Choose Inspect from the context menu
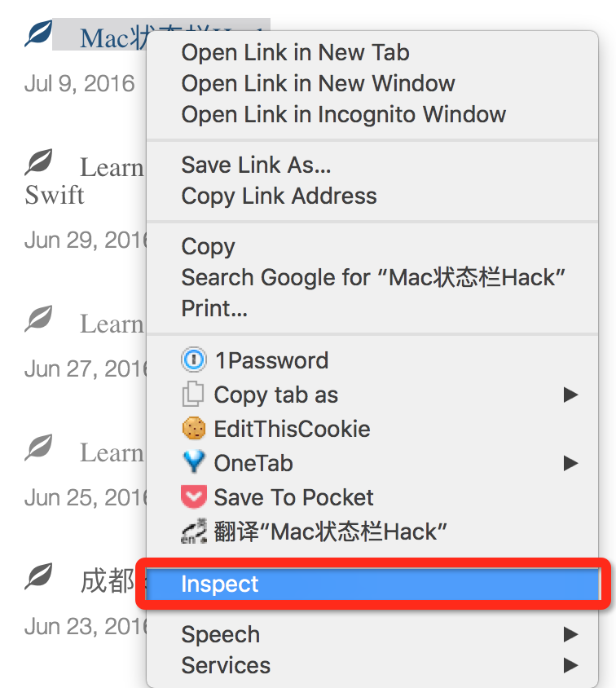Screen dimensions: 616x688 click(x=372, y=584)
